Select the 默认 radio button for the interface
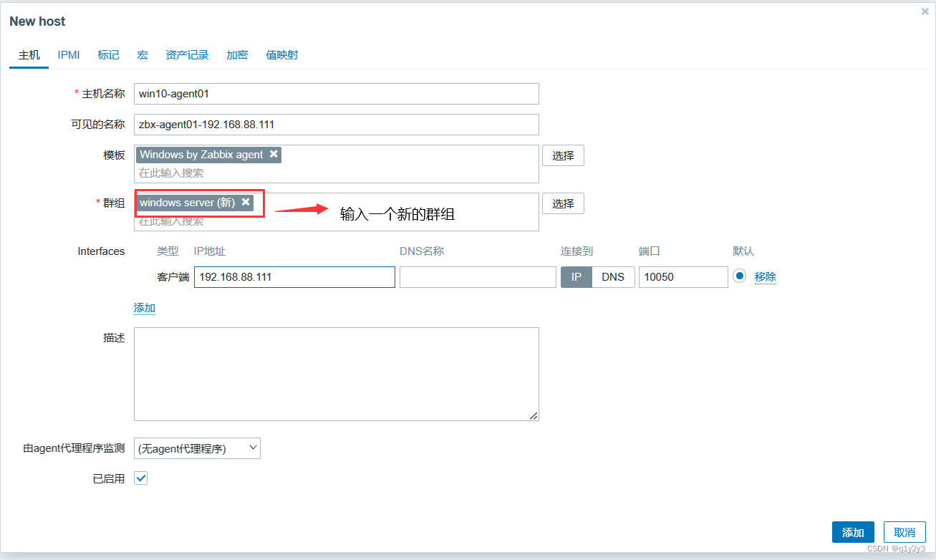The image size is (936, 560). (739, 276)
